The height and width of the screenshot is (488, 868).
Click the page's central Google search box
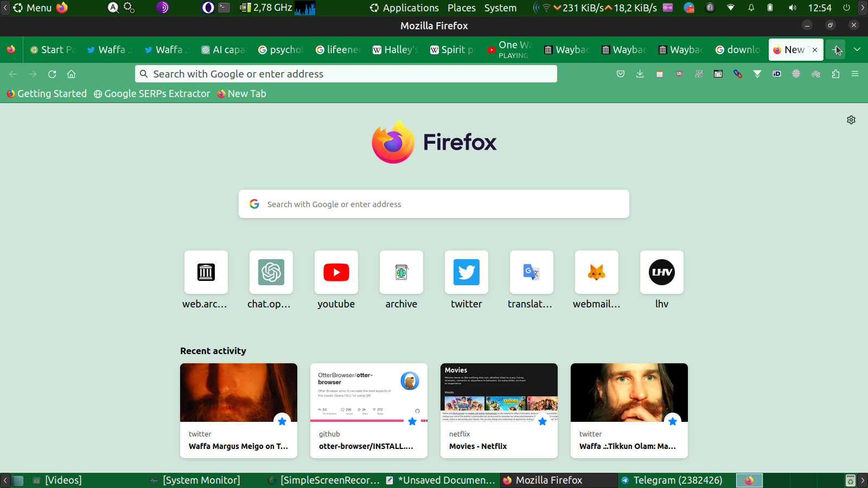(x=434, y=204)
